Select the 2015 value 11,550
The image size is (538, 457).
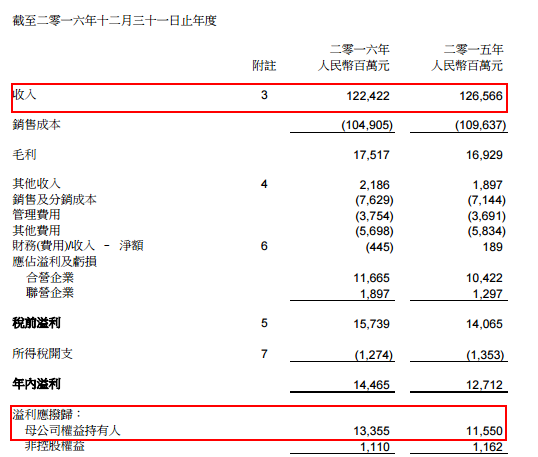tap(484, 431)
